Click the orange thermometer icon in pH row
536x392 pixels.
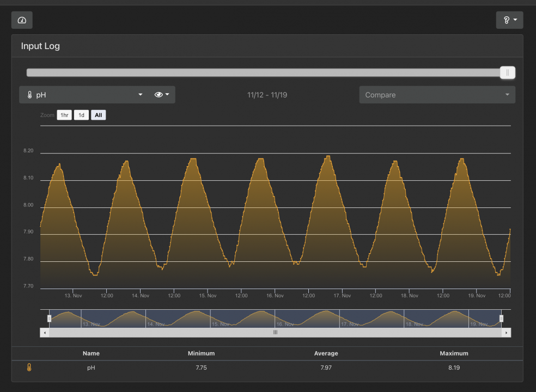[x=29, y=367]
